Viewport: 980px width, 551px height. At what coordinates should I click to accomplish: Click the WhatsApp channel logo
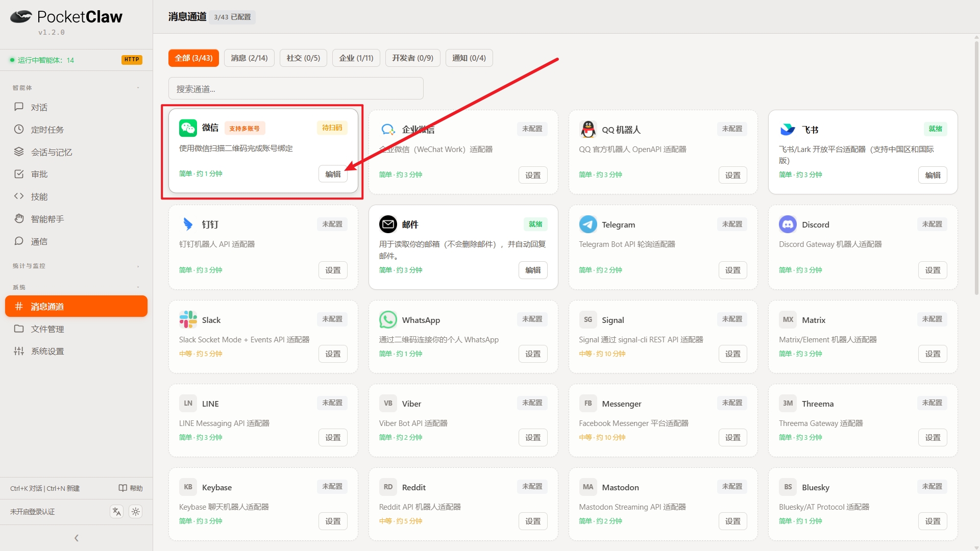click(x=388, y=319)
